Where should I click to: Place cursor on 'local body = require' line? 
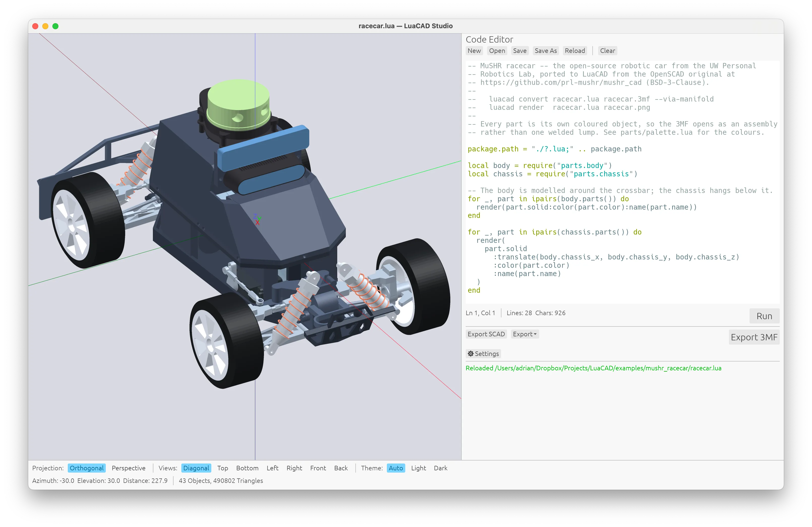tap(540, 166)
